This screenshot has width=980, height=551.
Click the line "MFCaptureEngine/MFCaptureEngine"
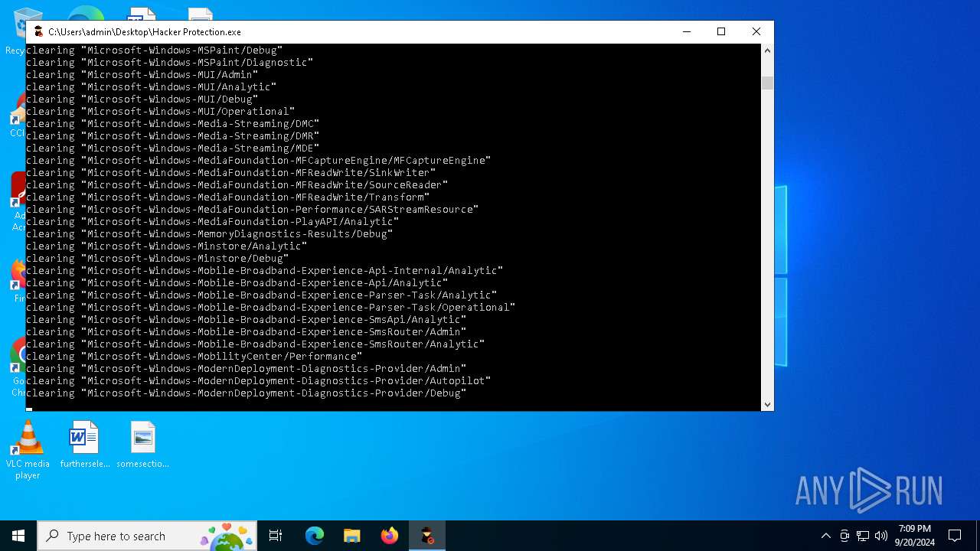tap(259, 160)
